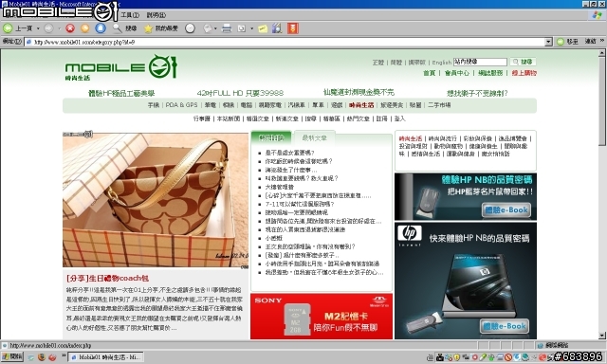Click the Research books icon in toolbar

click(x=277, y=28)
